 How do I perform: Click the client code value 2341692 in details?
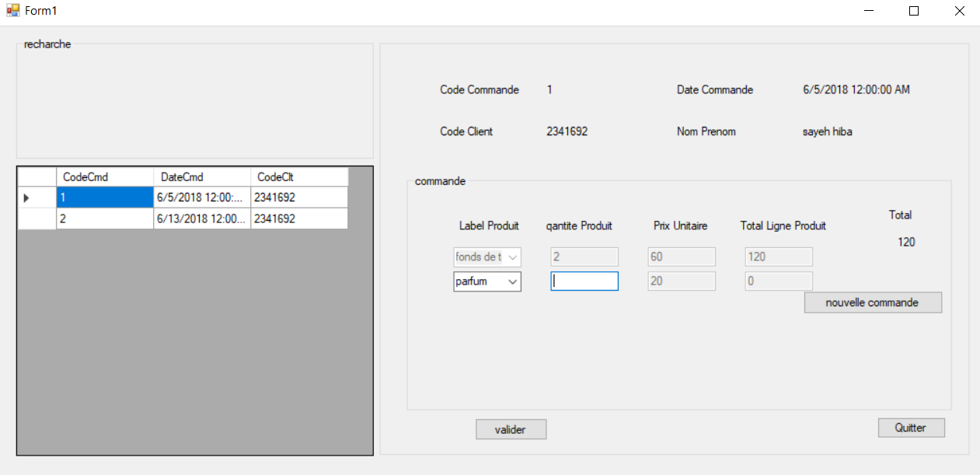click(567, 131)
